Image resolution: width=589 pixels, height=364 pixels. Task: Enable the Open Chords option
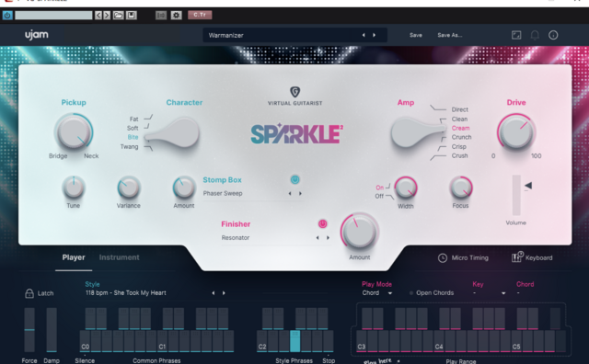coord(411,293)
